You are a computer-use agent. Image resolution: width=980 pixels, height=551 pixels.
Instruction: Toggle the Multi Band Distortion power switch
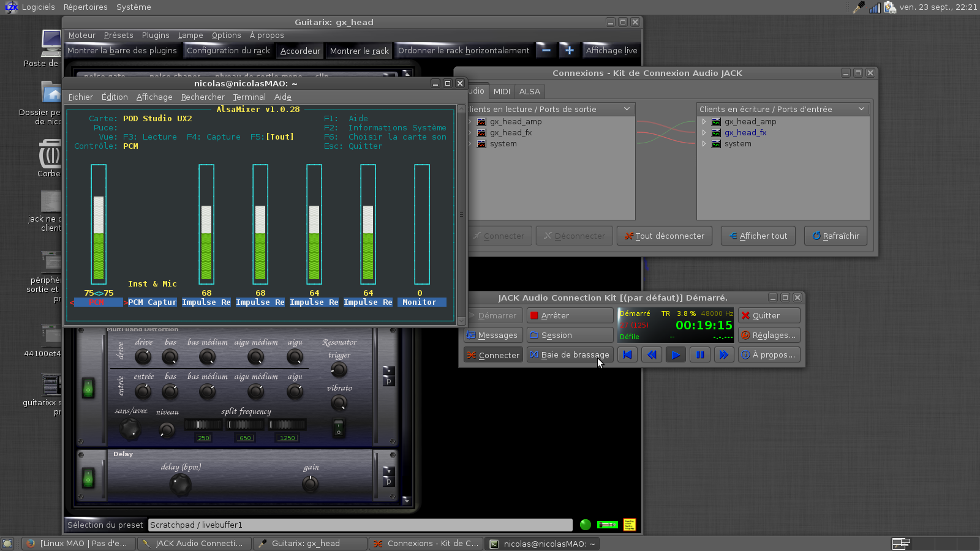pyautogui.click(x=88, y=388)
